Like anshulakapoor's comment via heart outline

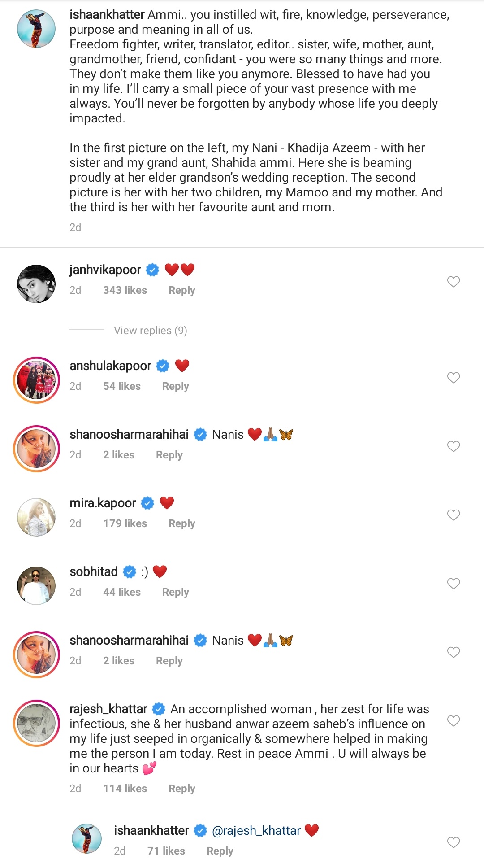click(453, 377)
